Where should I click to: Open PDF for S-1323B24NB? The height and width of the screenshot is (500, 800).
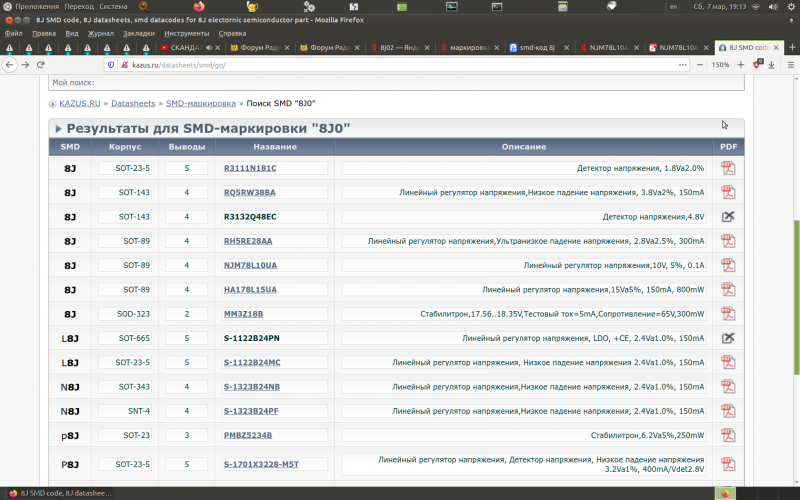pos(728,387)
